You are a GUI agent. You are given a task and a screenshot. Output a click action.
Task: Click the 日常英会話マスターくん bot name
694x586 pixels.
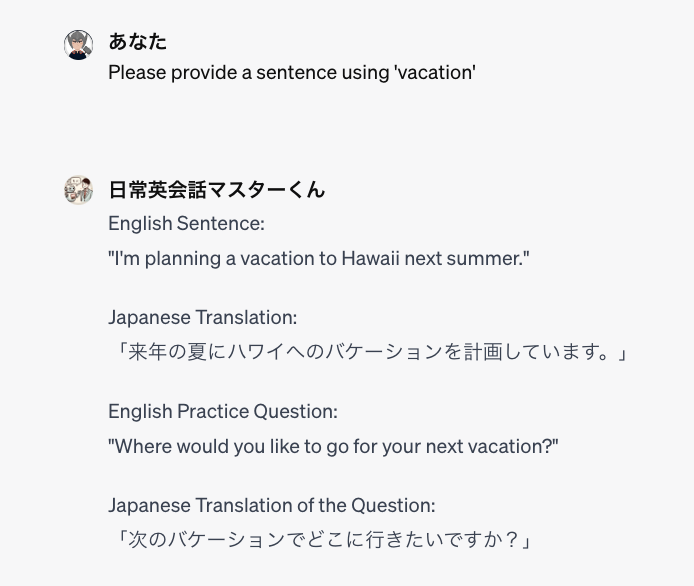(x=216, y=189)
